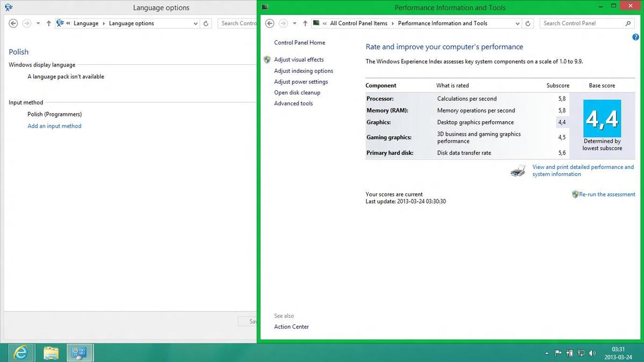Open Advanced tools link
This screenshot has height=362, width=644.
pyautogui.click(x=294, y=104)
